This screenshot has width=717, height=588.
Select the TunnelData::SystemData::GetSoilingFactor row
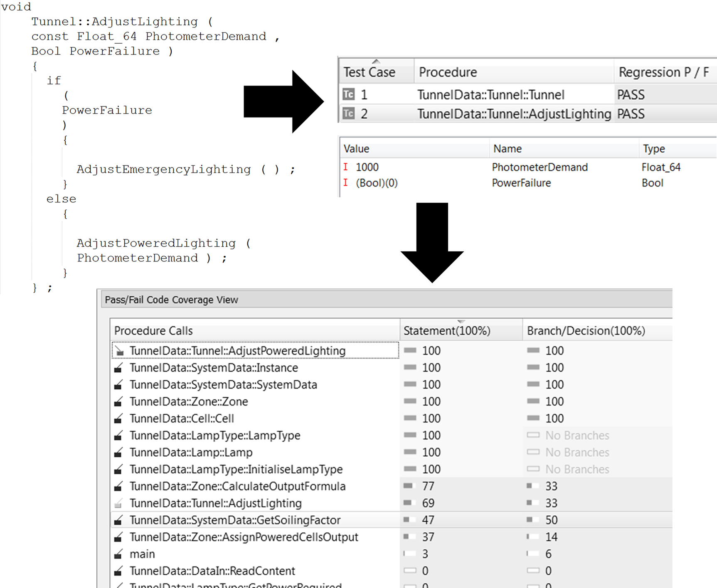click(x=391, y=520)
